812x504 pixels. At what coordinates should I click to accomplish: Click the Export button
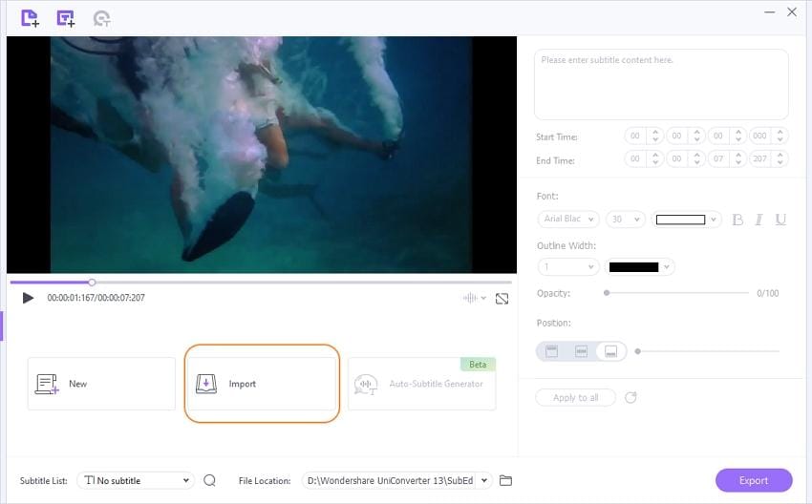[754, 480]
